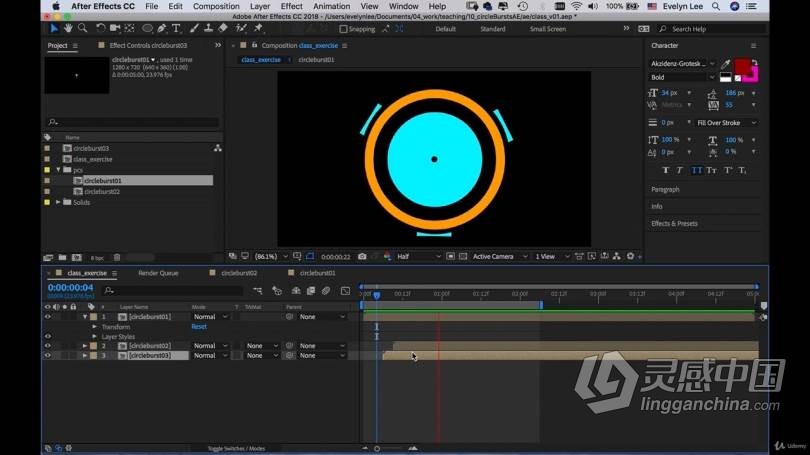Select the Pen tool
This screenshot has height=455, width=810.
pos(162,28)
